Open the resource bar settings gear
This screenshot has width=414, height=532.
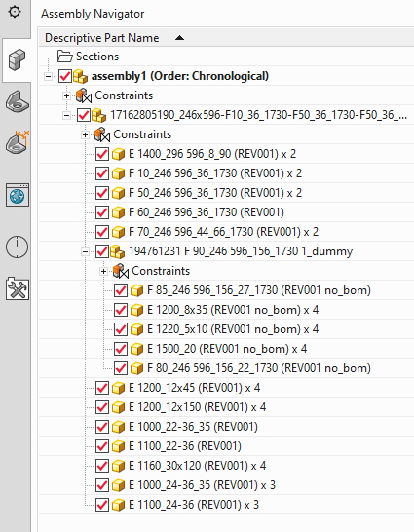click(15, 13)
